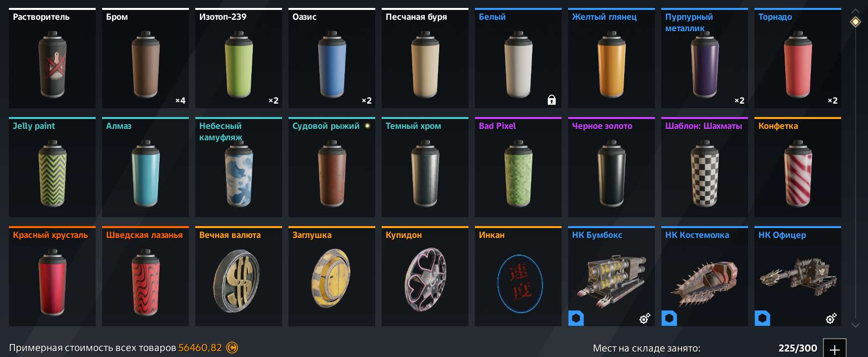Screen dimensions: 868x357
Task: Select the Jelly paint zigzag can
Action: [52, 167]
